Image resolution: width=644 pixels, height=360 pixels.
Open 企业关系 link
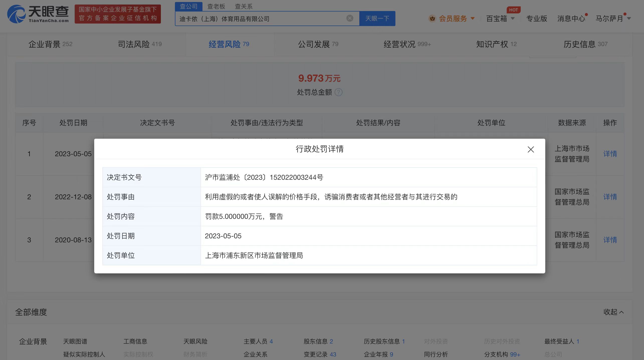pyautogui.click(x=255, y=354)
